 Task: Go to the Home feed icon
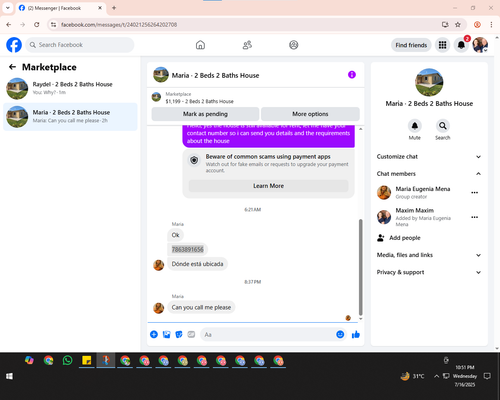click(x=200, y=45)
